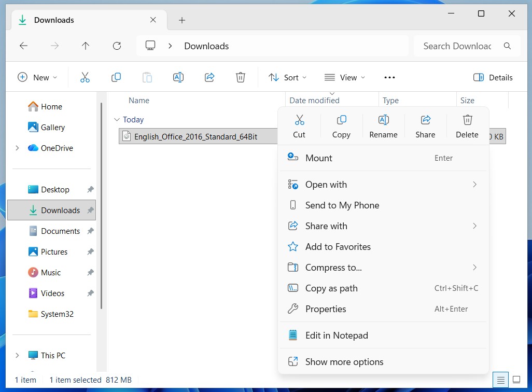Select Mount from the context menu
The height and width of the screenshot is (392, 532).
[319, 158]
